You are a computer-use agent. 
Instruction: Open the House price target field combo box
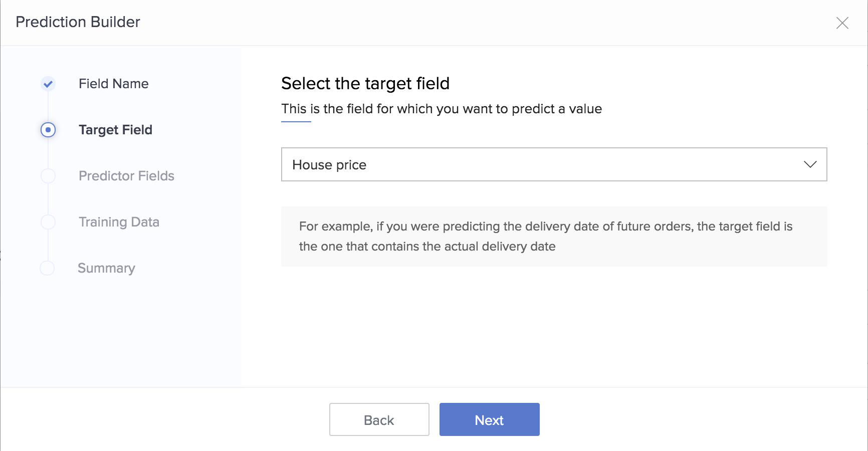(x=554, y=164)
